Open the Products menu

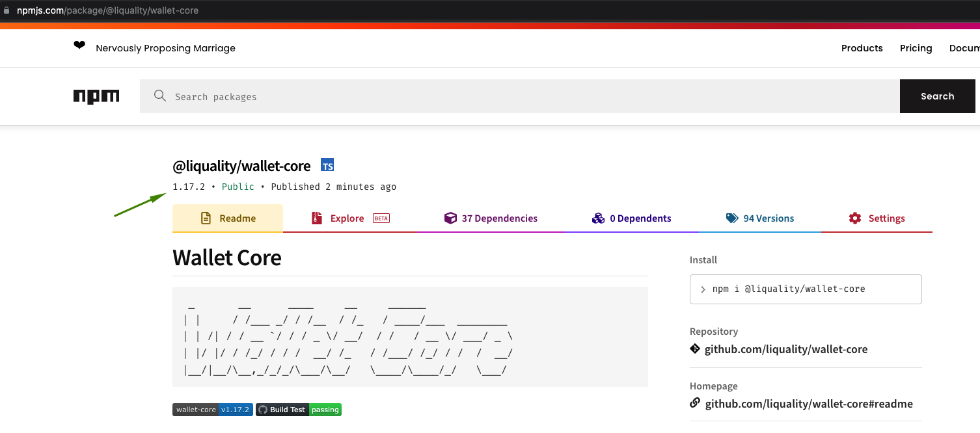point(862,48)
